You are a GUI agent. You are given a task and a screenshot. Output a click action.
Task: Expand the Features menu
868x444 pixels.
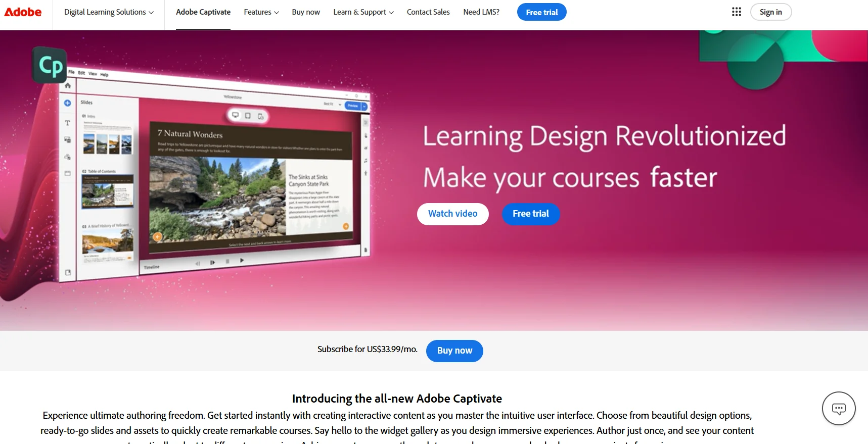click(261, 12)
